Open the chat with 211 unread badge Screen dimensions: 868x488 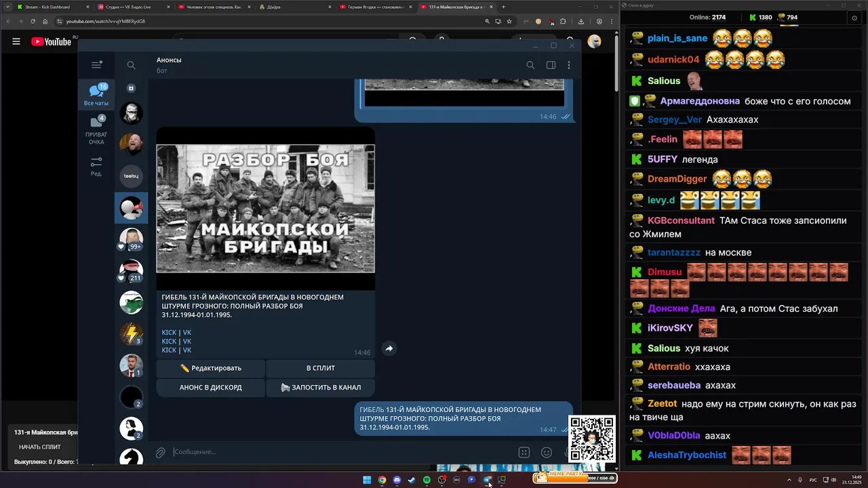coord(132,271)
